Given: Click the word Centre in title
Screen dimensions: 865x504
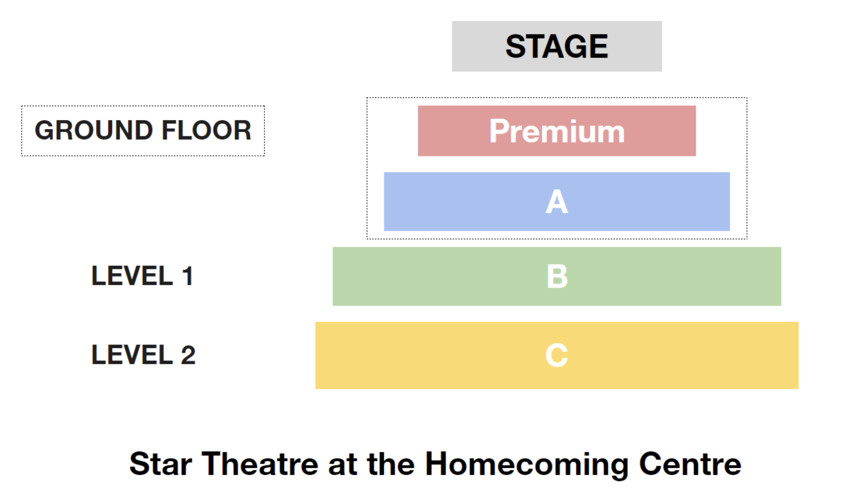Looking at the screenshot, I should (690, 464).
